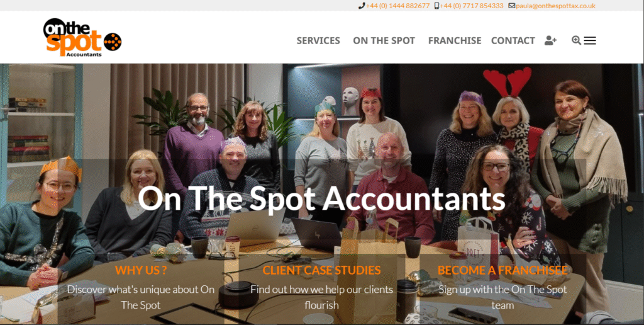Image resolution: width=644 pixels, height=325 pixels.
Task: Click the envelope email icon
Action: [512, 6]
